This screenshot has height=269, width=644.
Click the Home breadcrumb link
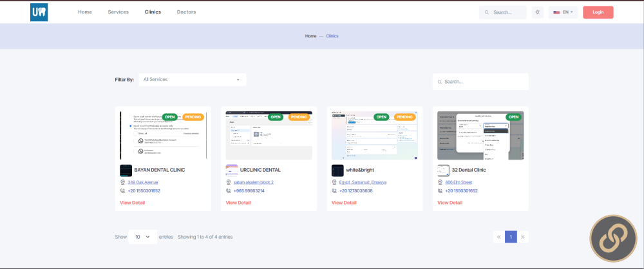310,36
